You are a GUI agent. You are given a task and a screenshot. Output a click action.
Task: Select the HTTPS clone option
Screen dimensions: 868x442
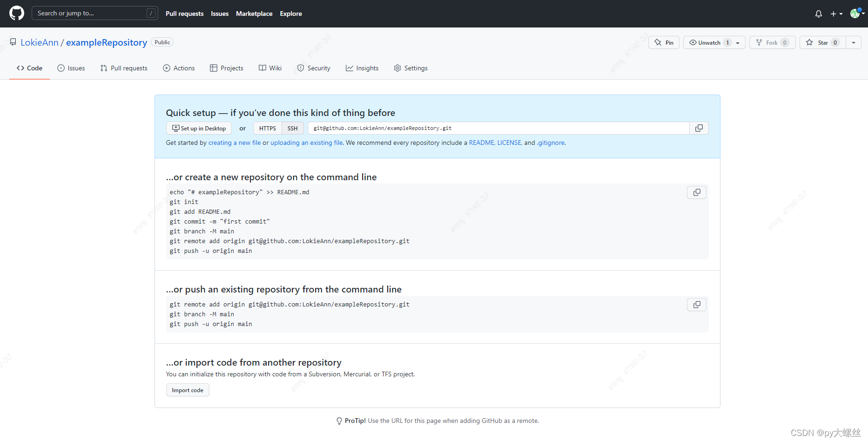(x=268, y=128)
